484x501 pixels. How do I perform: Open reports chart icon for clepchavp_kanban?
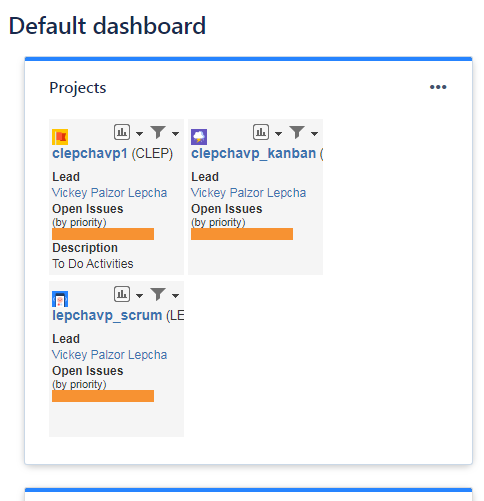(x=261, y=132)
